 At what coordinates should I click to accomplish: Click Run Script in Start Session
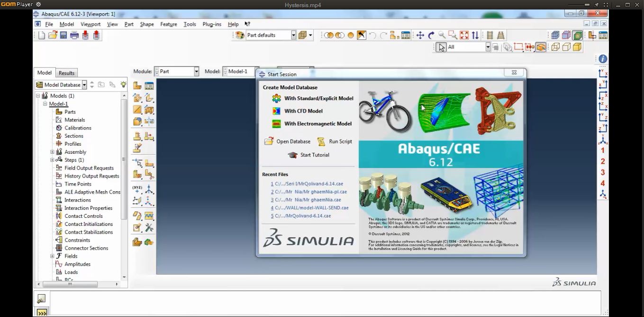[335, 141]
